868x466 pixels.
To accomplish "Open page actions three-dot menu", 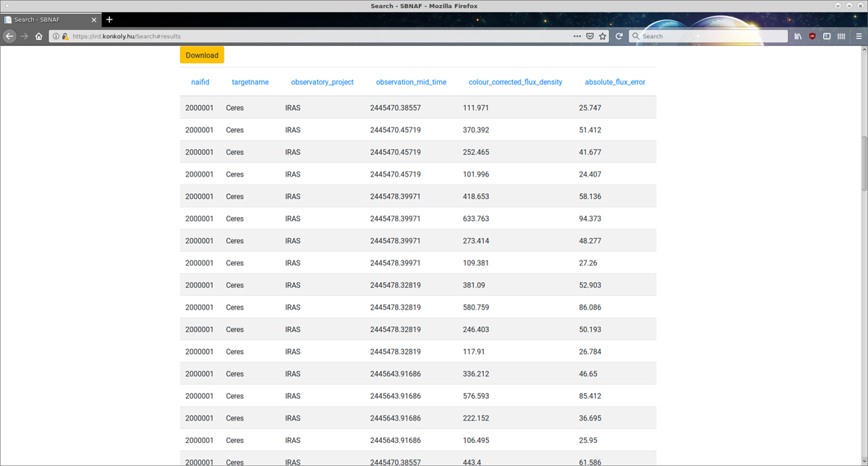I will [x=576, y=36].
